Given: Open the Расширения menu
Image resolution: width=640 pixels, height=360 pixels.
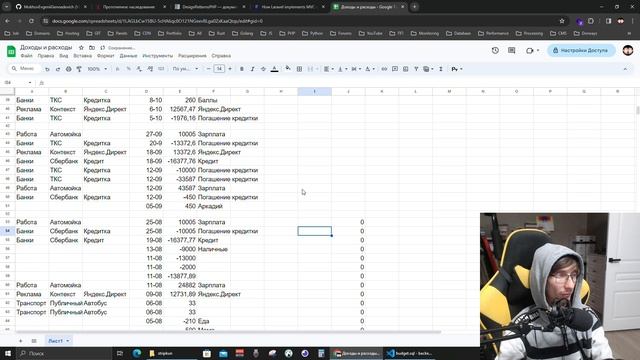Looking at the screenshot, I should pyautogui.click(x=192, y=56).
